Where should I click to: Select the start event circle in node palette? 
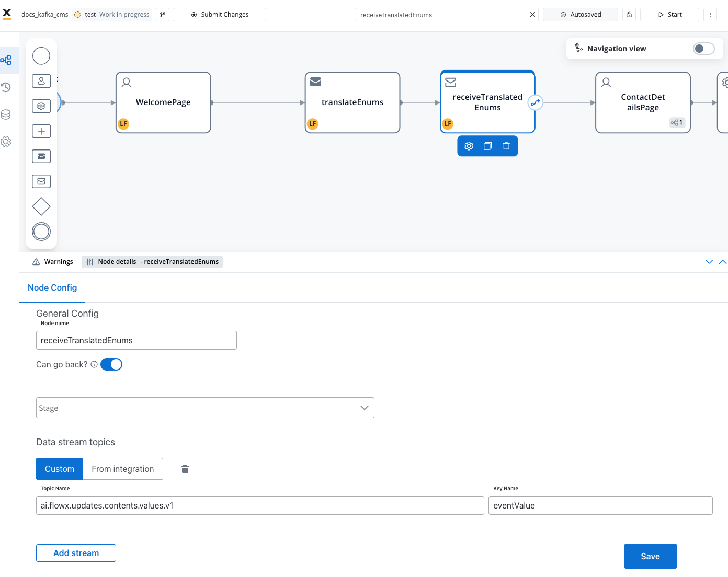tap(41, 56)
